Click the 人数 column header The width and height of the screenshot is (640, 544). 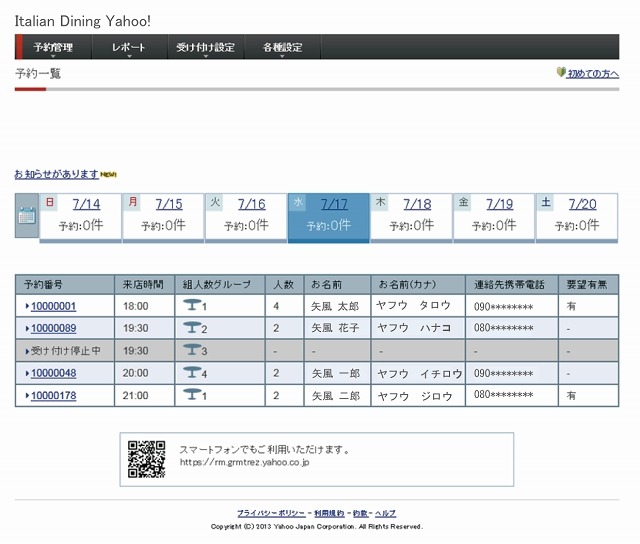click(284, 284)
